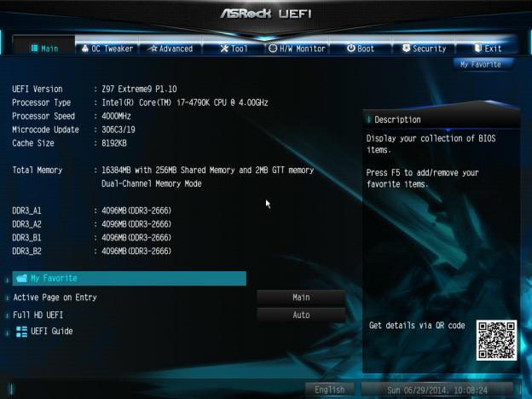This screenshot has height=399, width=532.
Task: Switch to the OC Tweaker tab
Action: (107, 49)
